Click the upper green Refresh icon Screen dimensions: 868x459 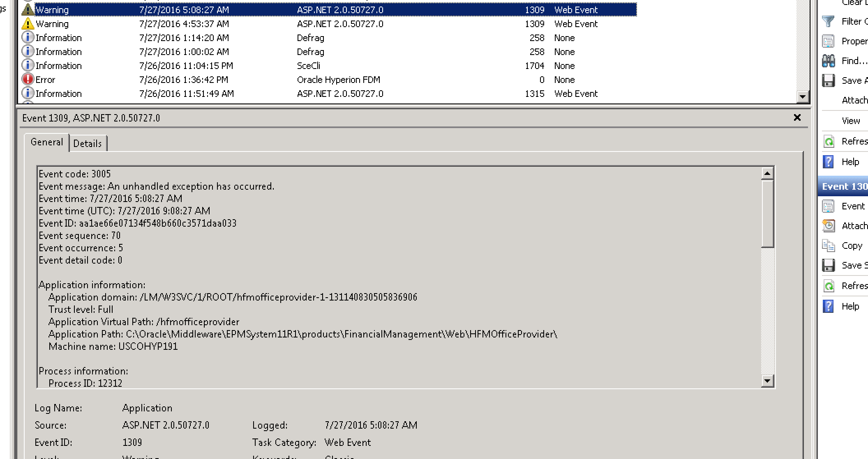(828, 142)
